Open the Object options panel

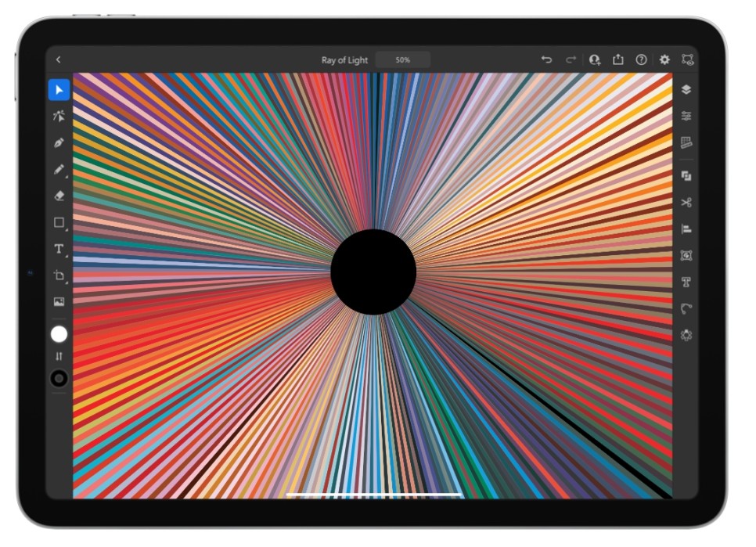point(686,255)
